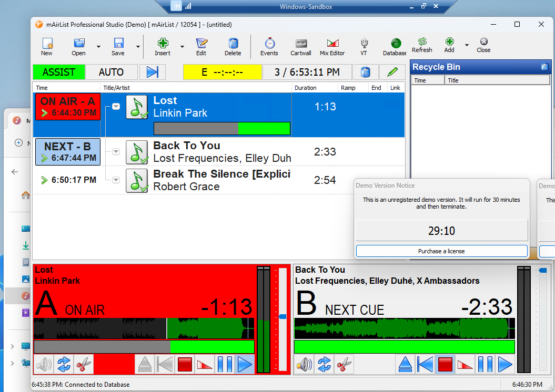
Task: Start Player B with play button
Action: tap(505, 364)
